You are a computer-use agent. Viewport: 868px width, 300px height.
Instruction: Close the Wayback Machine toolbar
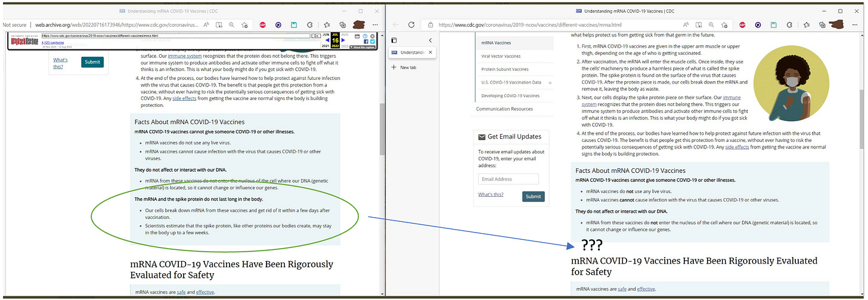coord(372,36)
